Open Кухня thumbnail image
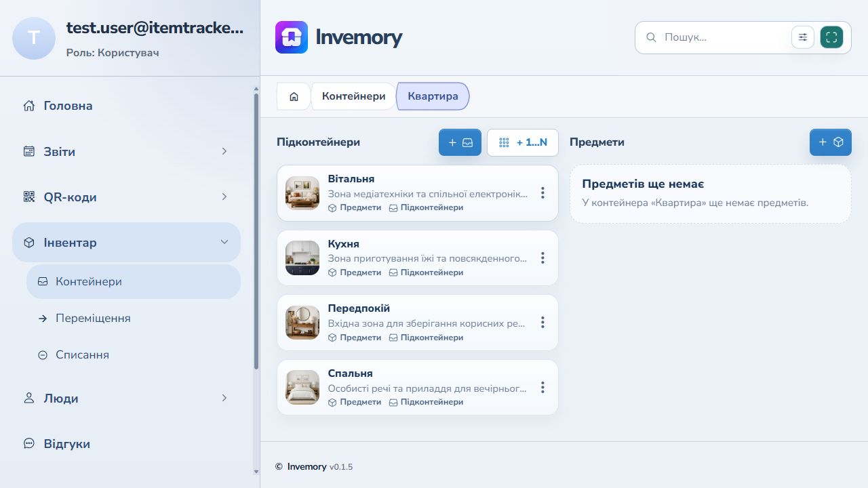Screen dimensions: 868x488 pos(302,258)
